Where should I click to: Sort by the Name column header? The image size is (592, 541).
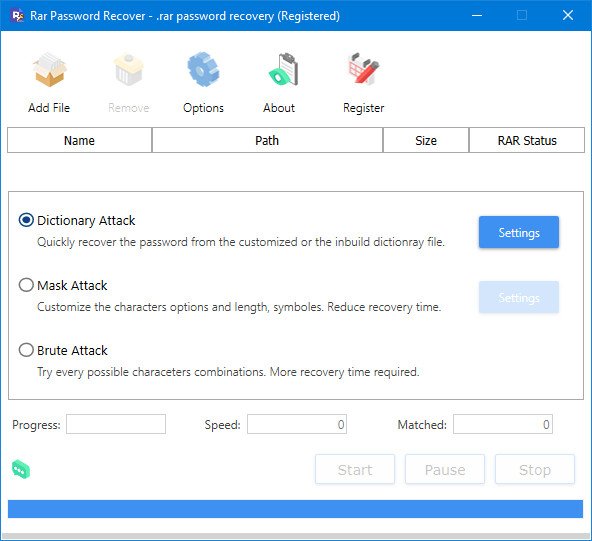coord(79,140)
